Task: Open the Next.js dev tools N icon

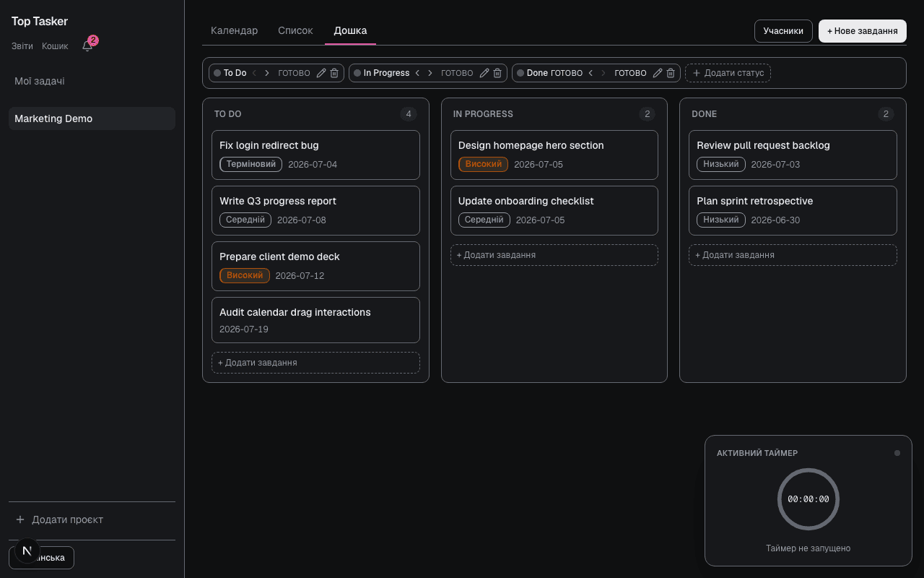Action: tap(27, 551)
